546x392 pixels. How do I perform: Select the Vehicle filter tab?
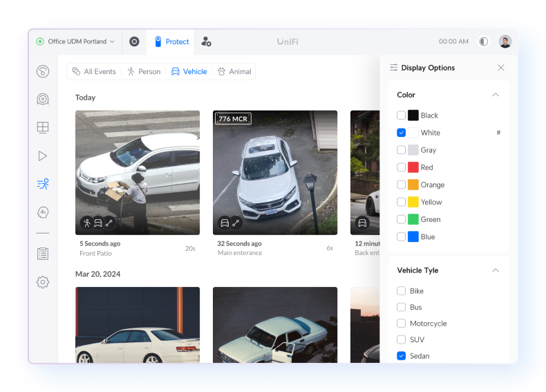coord(189,71)
